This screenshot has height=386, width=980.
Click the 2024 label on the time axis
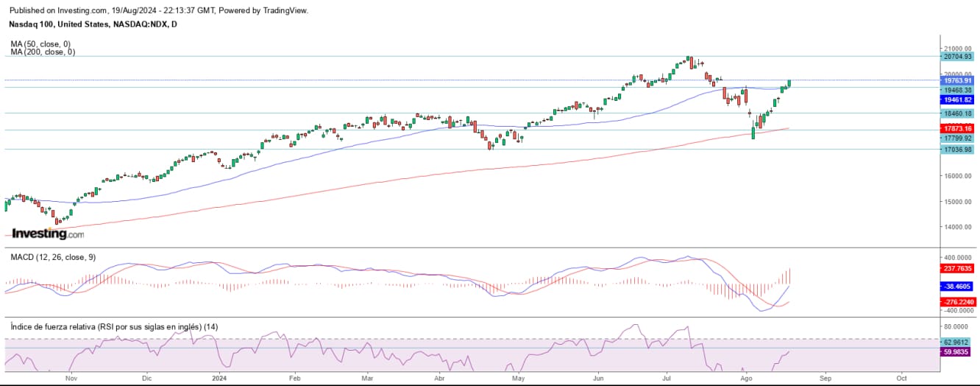coord(220,377)
